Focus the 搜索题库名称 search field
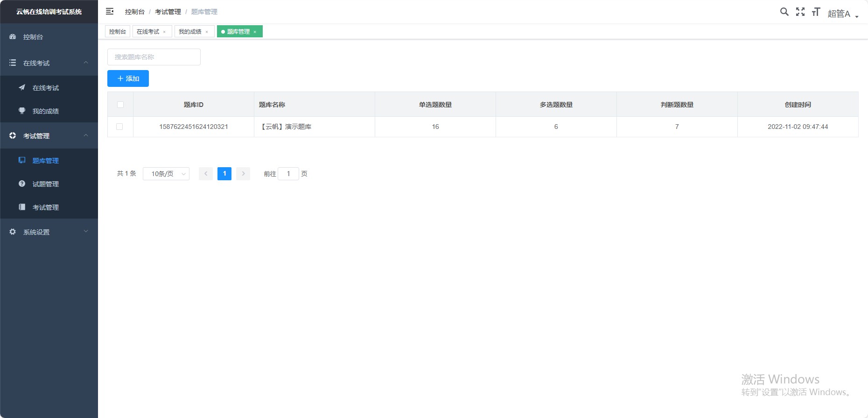This screenshot has height=418, width=868. pyautogui.click(x=154, y=57)
